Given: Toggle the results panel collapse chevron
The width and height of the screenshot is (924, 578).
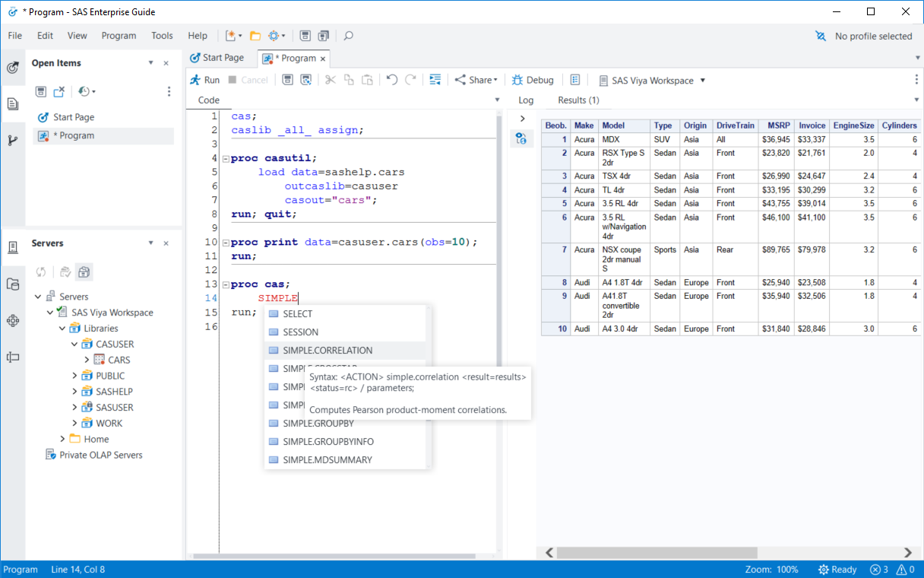Looking at the screenshot, I should pyautogui.click(x=522, y=119).
